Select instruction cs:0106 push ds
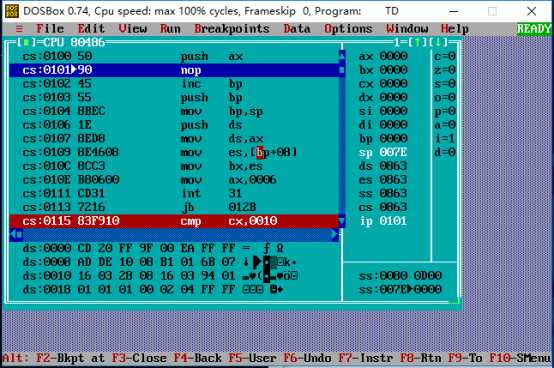Viewport: 554px width, 368px height. [x=174, y=125]
